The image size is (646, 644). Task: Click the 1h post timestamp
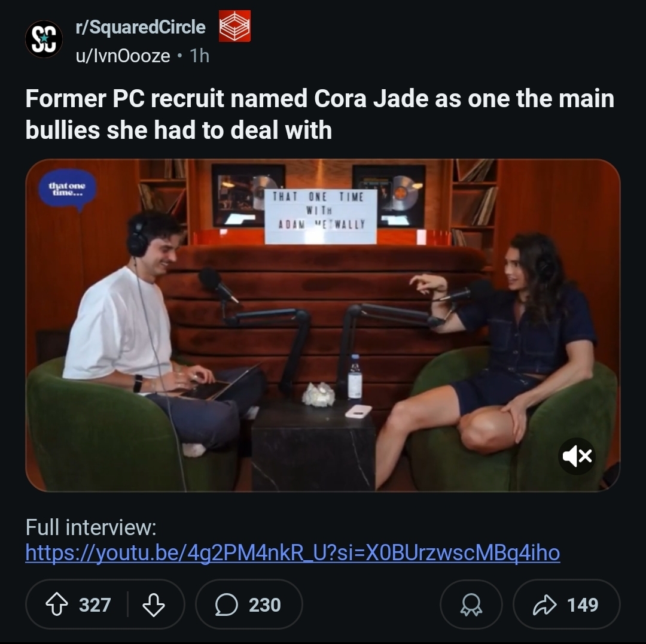200,56
